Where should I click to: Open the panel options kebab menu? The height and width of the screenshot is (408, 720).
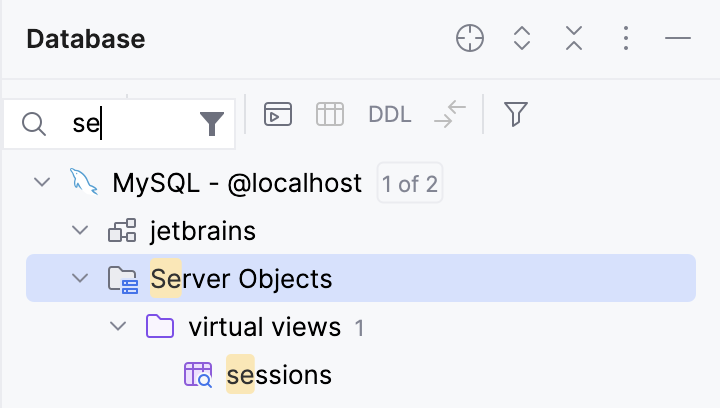coord(625,39)
